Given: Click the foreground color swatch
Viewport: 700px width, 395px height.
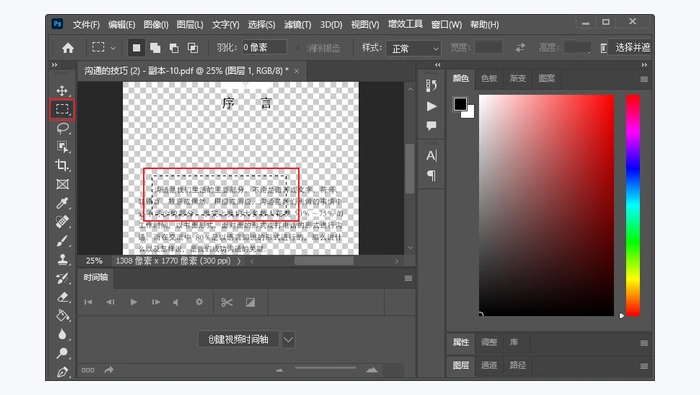Looking at the screenshot, I should click(460, 104).
